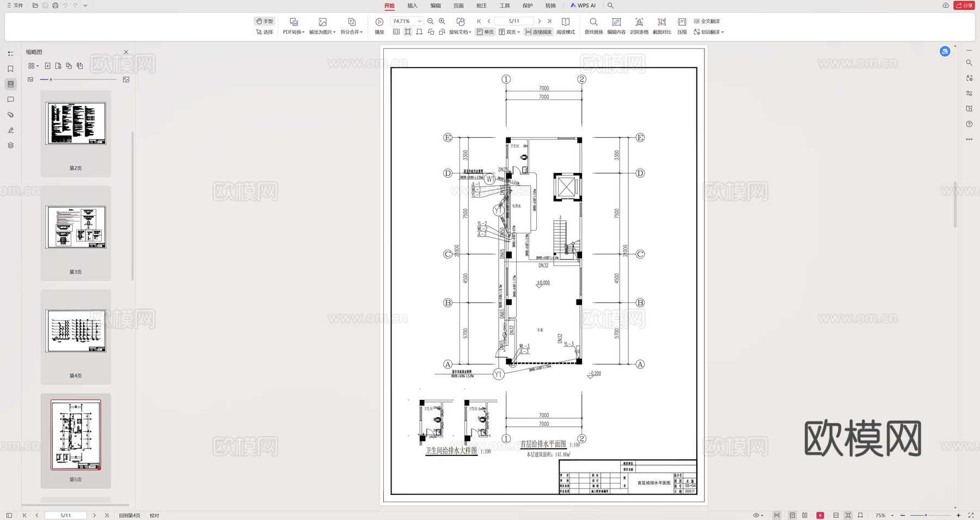Open 截图对比 screenshot compare tool
Screen dimensions: 980x520
pos(662,26)
